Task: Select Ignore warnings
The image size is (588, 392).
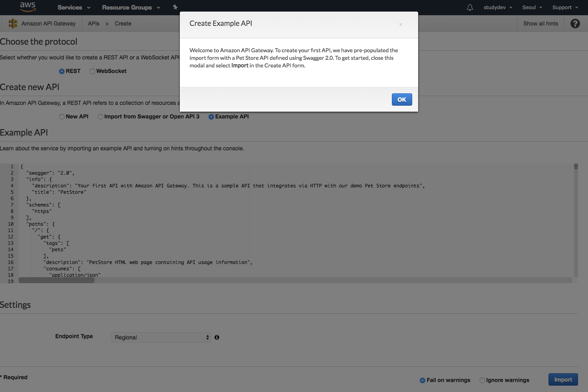Action: pyautogui.click(x=482, y=380)
